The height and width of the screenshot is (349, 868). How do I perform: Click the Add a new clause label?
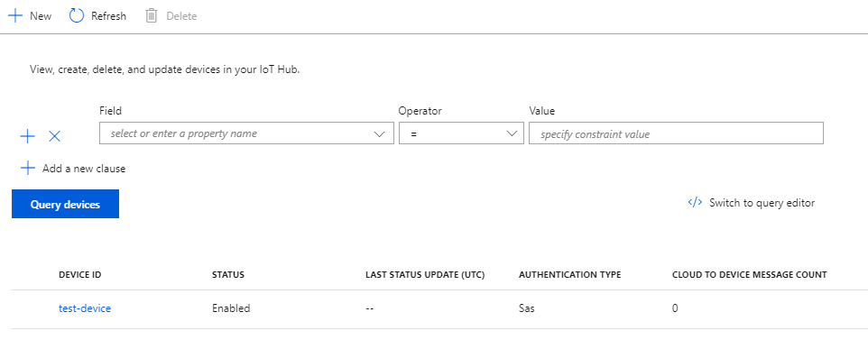pos(84,168)
